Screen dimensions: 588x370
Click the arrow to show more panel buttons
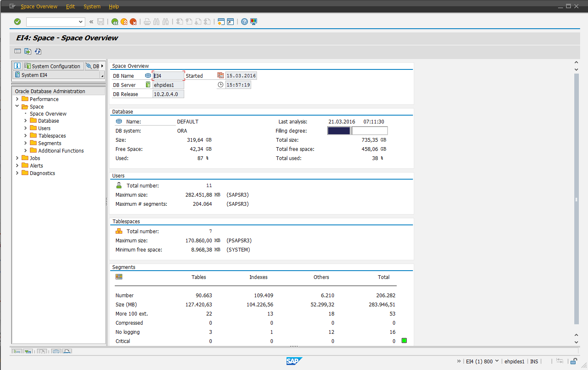coord(102,66)
